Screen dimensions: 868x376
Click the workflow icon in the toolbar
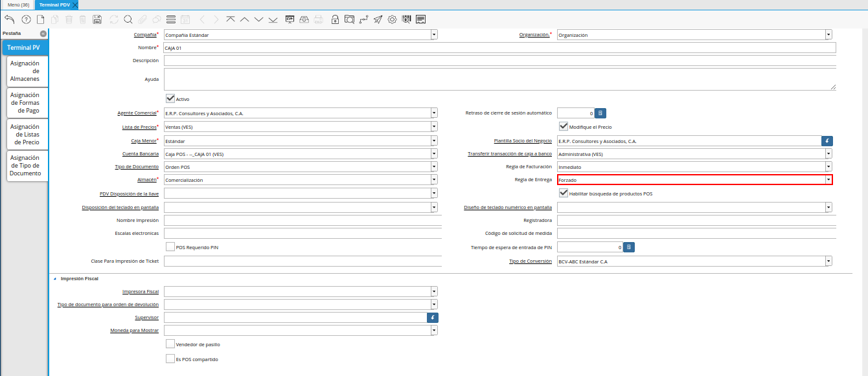[x=363, y=19]
